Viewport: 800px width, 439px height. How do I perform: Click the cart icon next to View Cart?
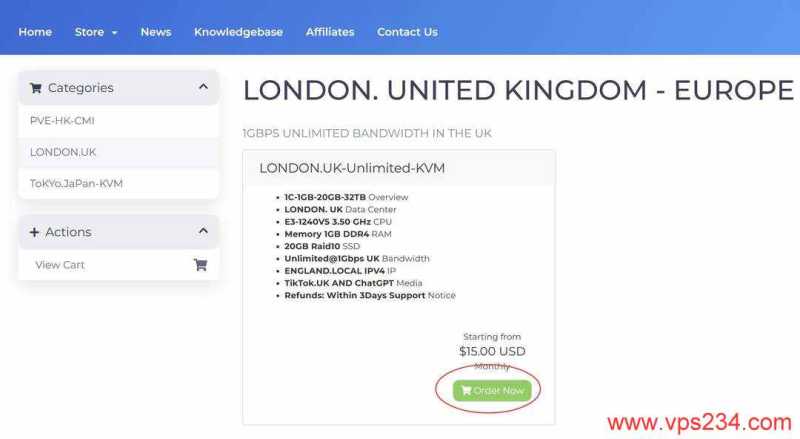coord(201,264)
